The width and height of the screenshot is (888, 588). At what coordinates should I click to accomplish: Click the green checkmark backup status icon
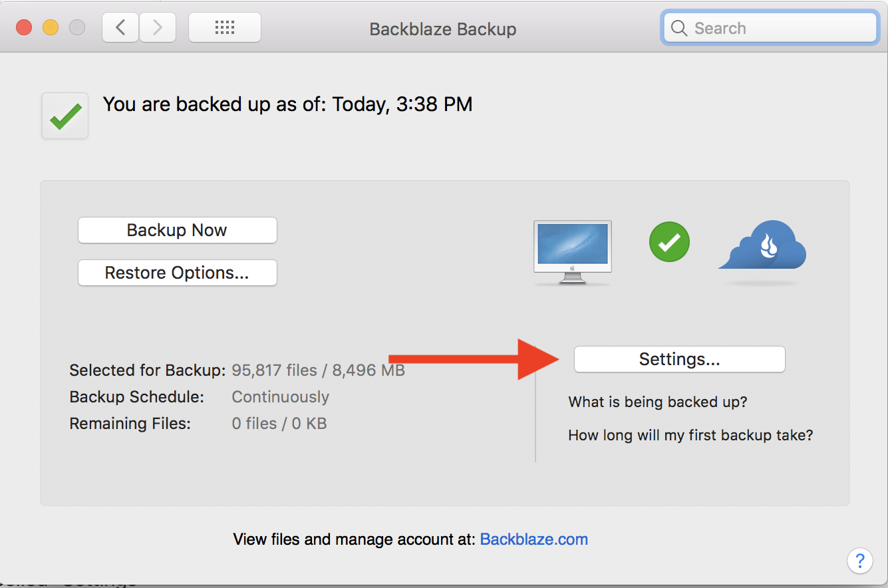(65, 116)
